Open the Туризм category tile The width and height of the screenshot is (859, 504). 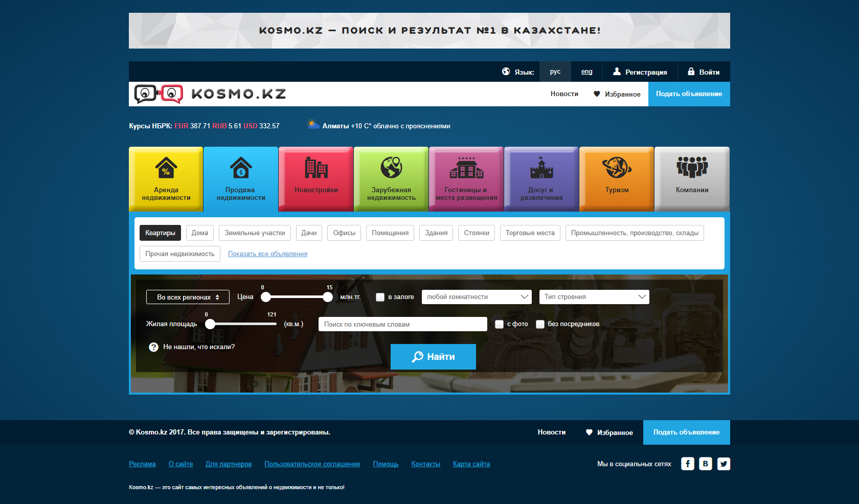(617, 179)
